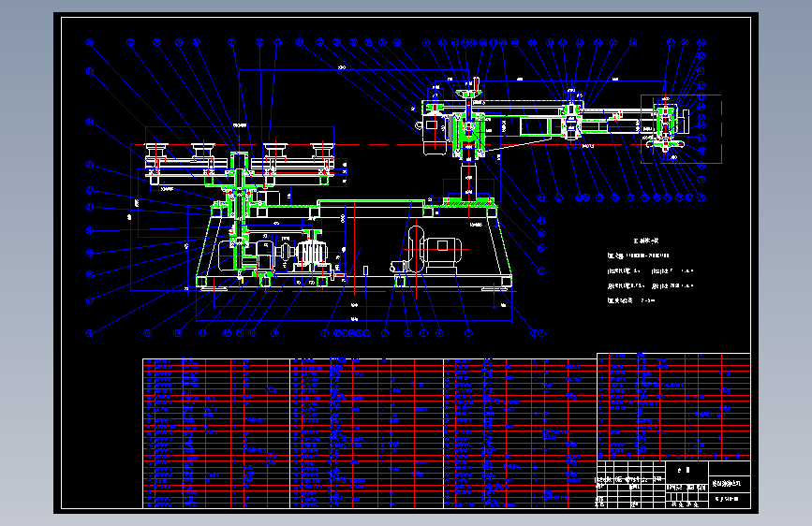Click the rightmost parts list table above title block
Image resolution: width=812 pixels, height=526 pixels.
(x=673, y=406)
